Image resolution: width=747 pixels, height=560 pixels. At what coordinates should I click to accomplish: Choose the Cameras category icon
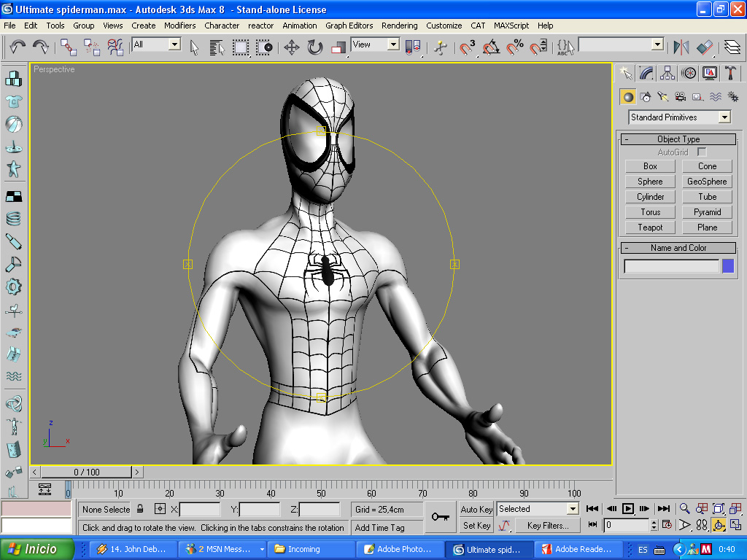(680, 97)
